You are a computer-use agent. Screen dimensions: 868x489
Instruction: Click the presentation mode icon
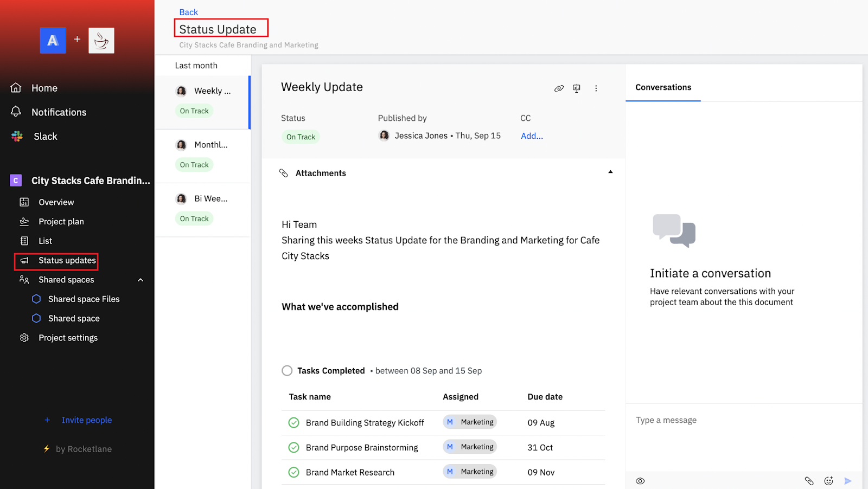pos(577,88)
